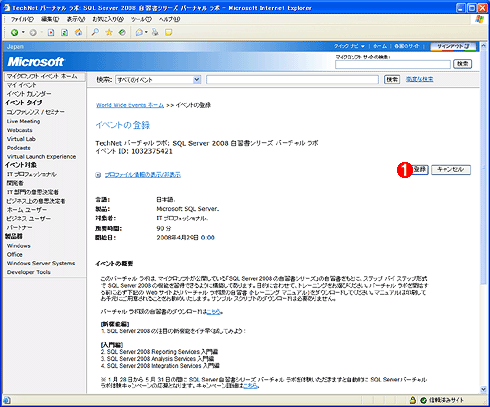The height and width of the screenshot is (407, 490).
Task: Go to Home page via house icon
Action: pyautogui.click(x=78, y=32)
